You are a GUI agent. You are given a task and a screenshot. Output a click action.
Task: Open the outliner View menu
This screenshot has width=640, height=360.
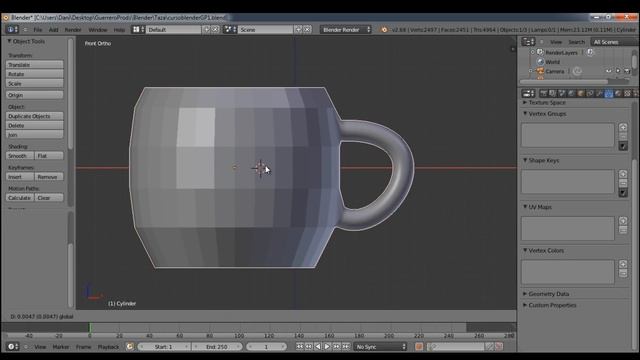click(x=556, y=42)
